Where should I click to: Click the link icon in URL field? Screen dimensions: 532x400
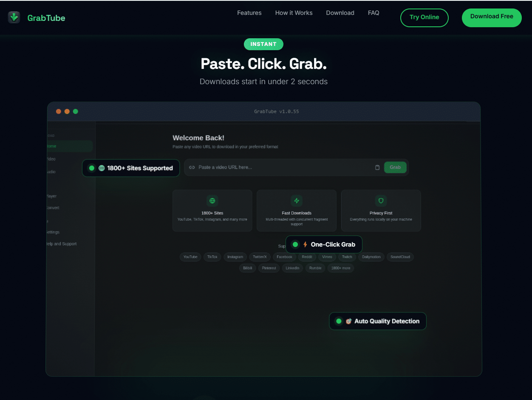(192, 167)
